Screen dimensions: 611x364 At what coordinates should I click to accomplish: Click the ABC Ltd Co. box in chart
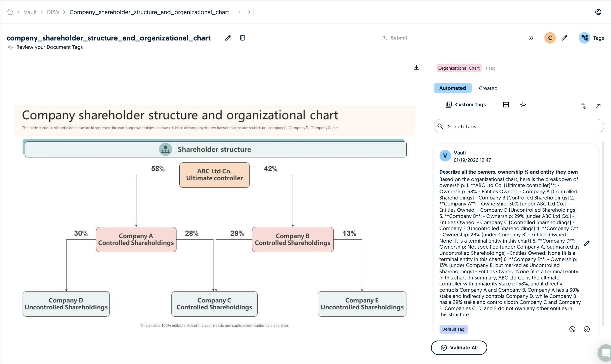214,175
